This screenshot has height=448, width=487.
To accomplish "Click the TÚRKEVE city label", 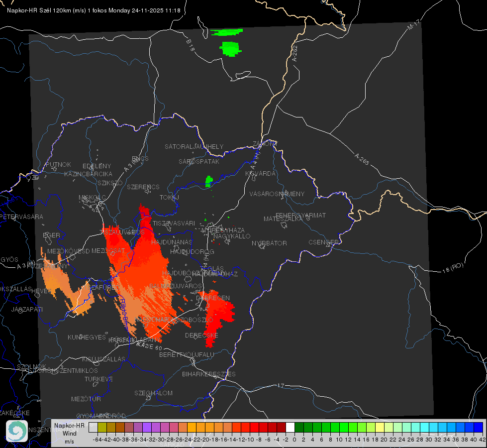I will tap(98, 379).
